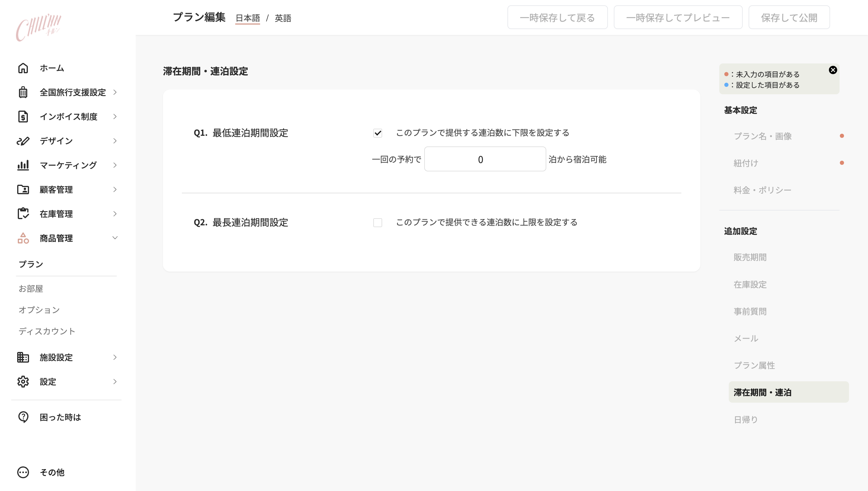Click the help question mark icon 困った時は
Screen dimensions: 868x491
[23, 417]
